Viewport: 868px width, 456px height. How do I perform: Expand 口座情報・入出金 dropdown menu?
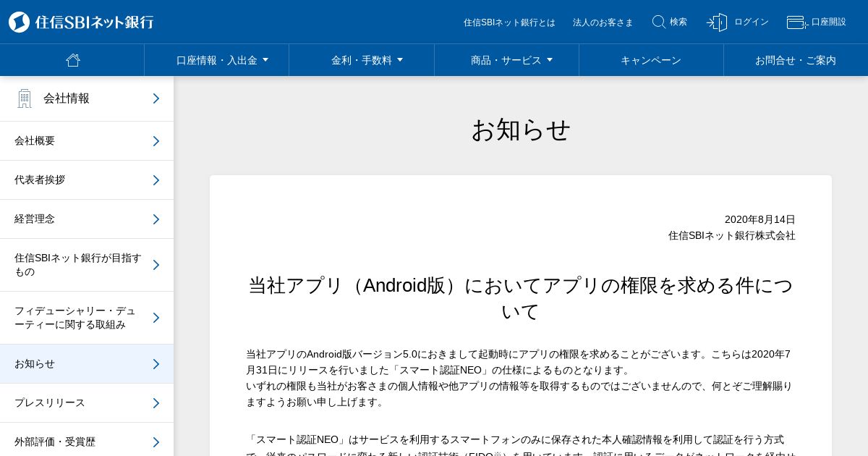(x=217, y=60)
